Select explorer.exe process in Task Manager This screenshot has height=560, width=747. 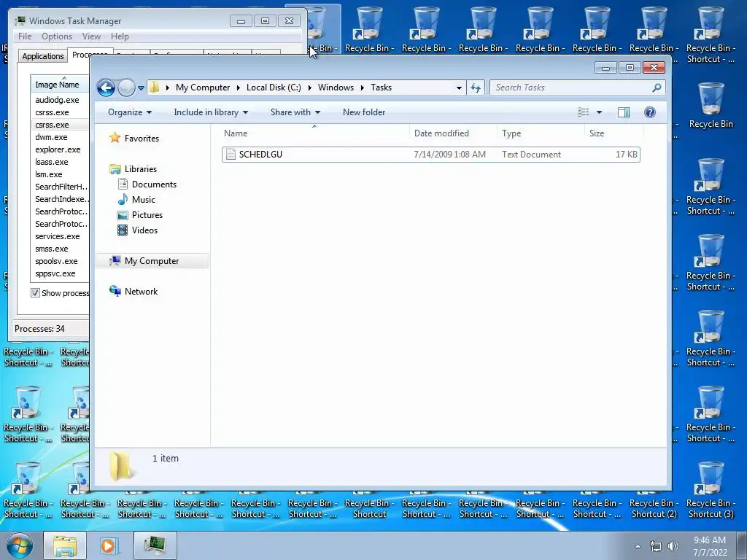tap(58, 149)
